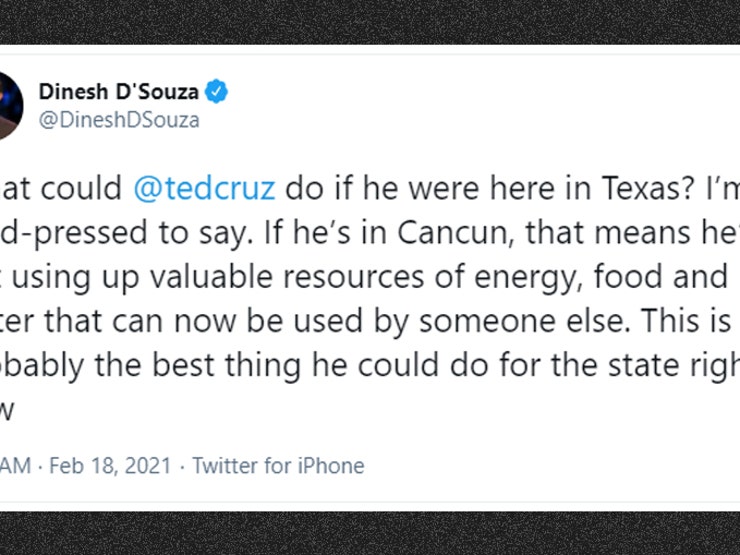
Task: Open the @tedcruz mention link
Action: point(204,188)
